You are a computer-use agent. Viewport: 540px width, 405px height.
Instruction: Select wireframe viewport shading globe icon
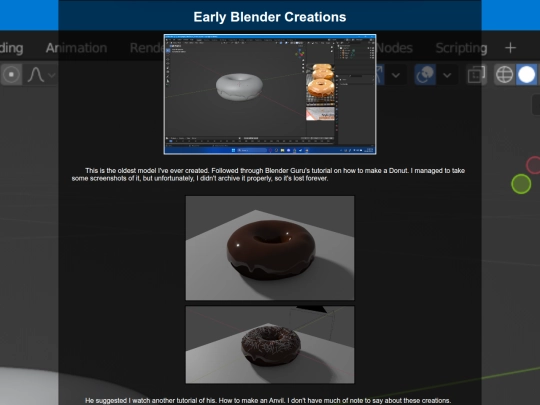tap(505, 74)
